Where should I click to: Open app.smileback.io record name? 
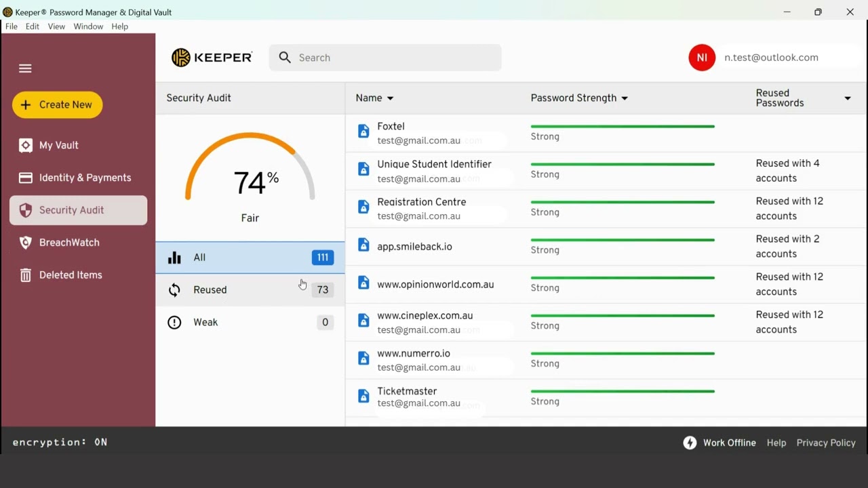point(414,247)
